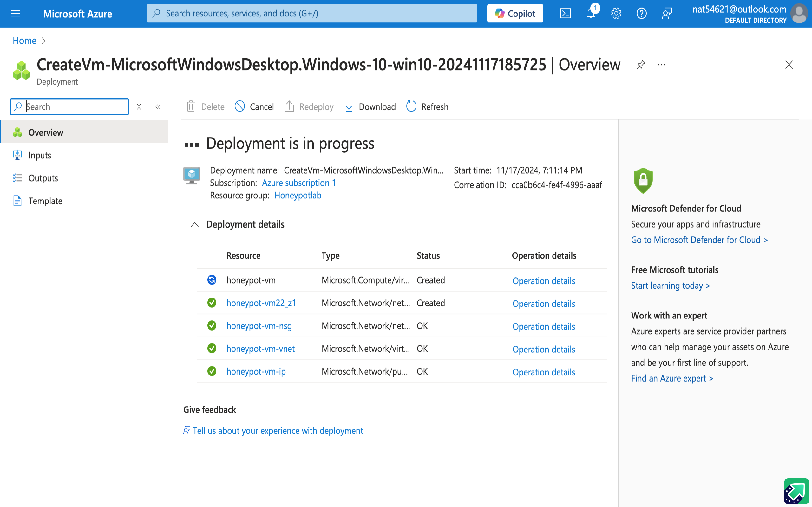Open the Inputs menu item

[40, 155]
